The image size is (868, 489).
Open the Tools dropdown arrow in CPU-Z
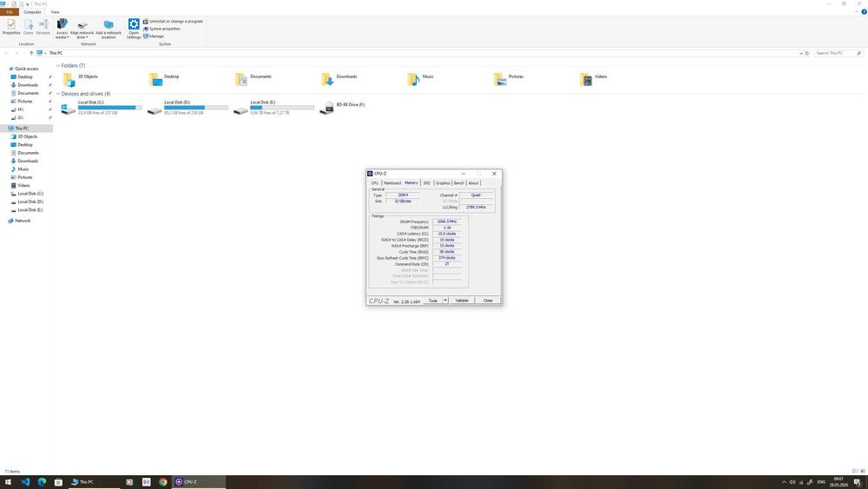pos(445,301)
